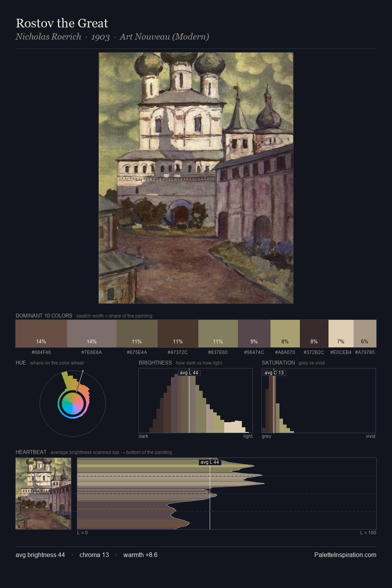Click the Art Nouveau (Modern) style label
Screen dimensions: 392x588
pos(164,37)
